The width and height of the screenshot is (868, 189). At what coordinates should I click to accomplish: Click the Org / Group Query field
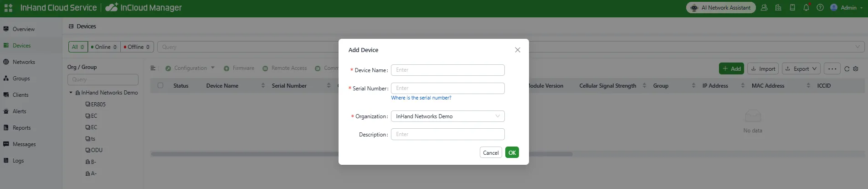point(103,79)
